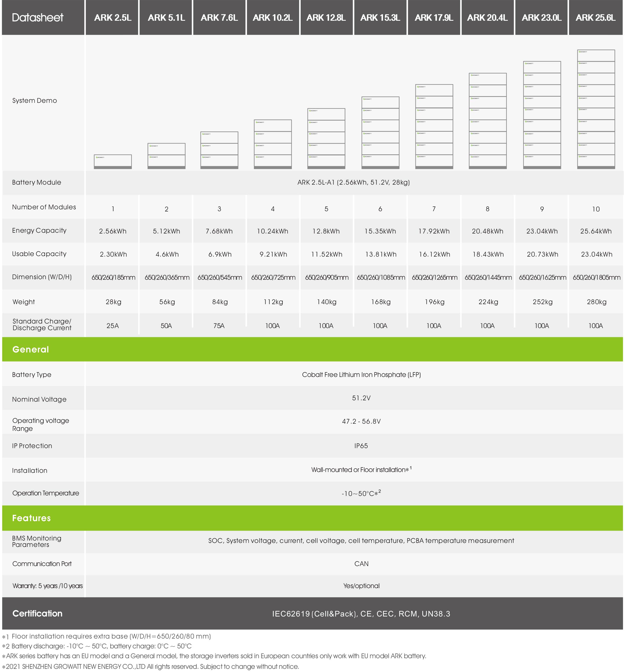Select the ARK 17.9L column header
This screenshot has height=672, width=626.
(x=434, y=18)
